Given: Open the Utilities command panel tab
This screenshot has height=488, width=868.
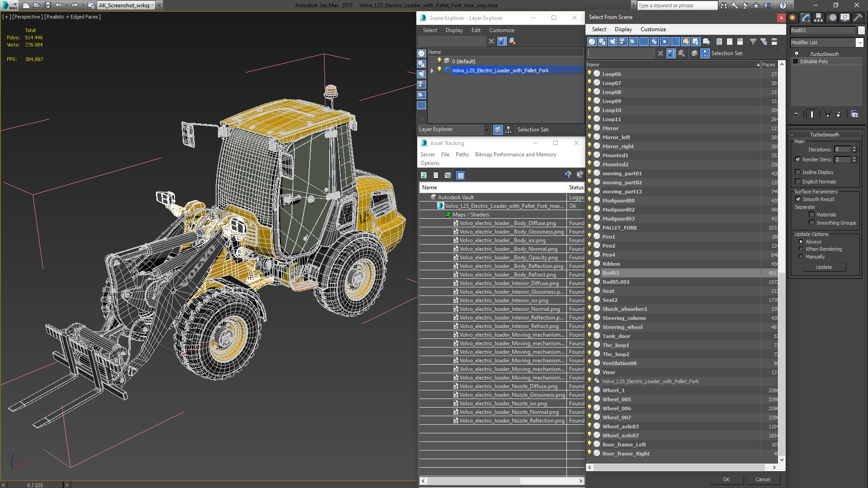Looking at the screenshot, I should point(858,18).
